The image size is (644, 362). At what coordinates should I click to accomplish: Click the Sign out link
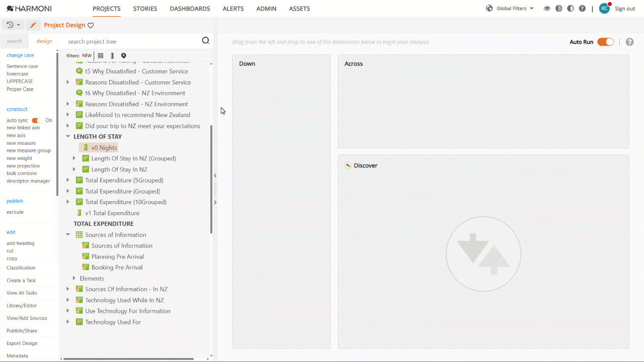click(x=625, y=9)
